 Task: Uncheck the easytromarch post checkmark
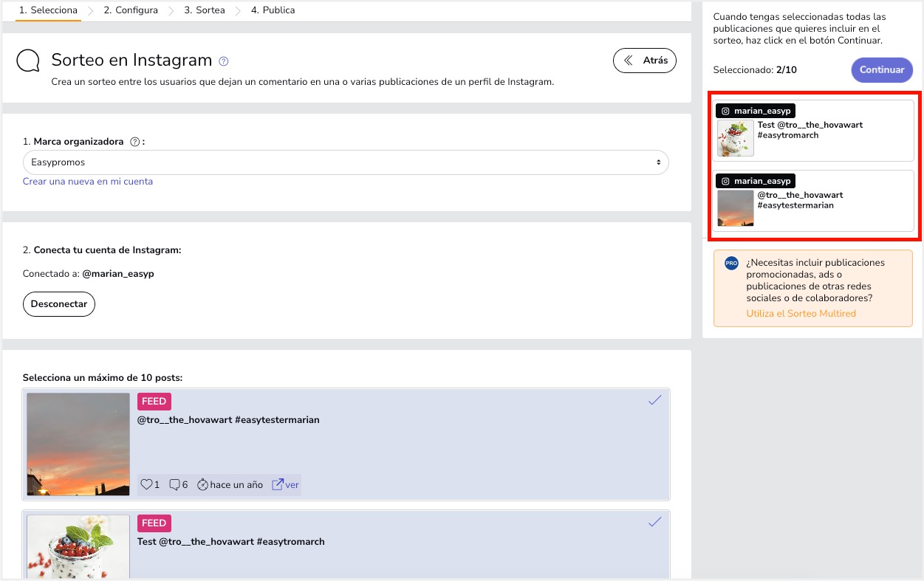pos(654,522)
